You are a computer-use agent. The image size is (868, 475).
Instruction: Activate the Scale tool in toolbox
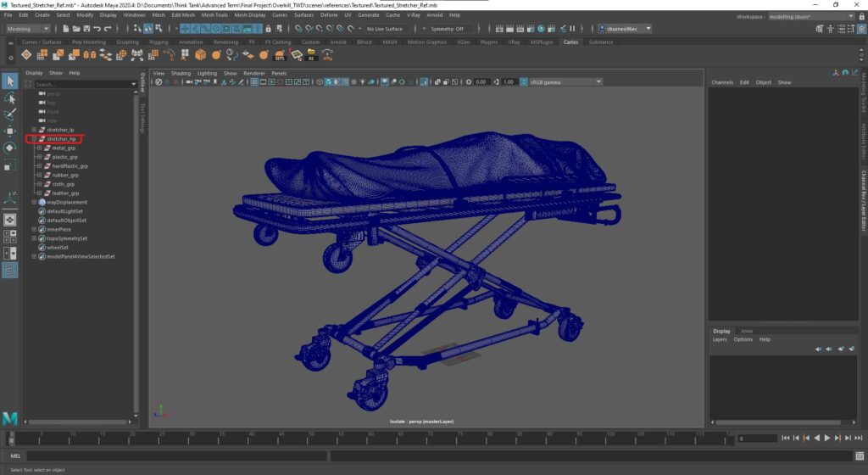(9, 165)
